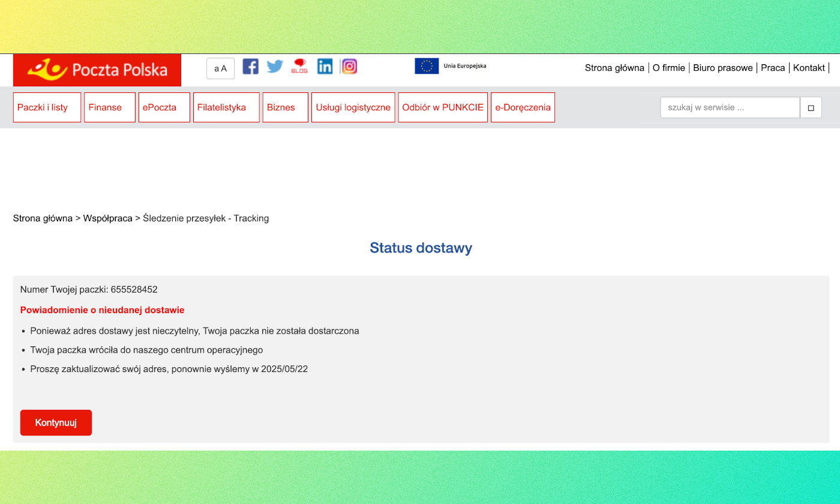Open the Twitter bird icon
The width and height of the screenshot is (840, 504).
[x=275, y=66]
